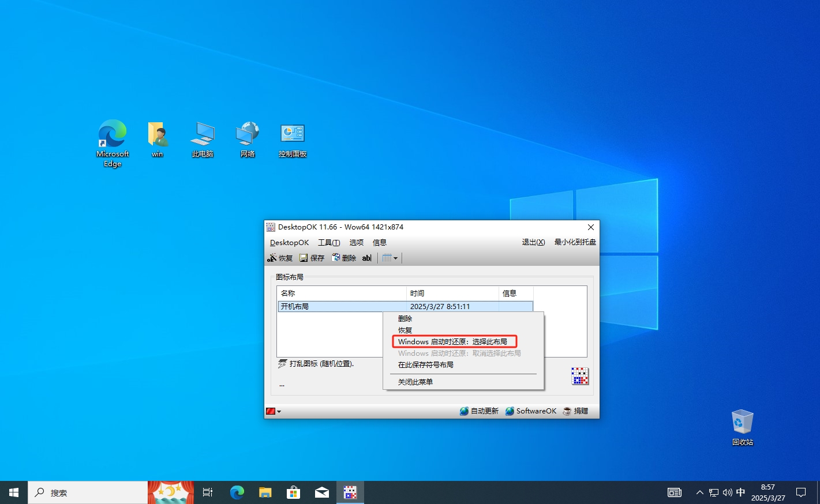Open the red flag language dropdown
The image size is (820, 504).
(274, 411)
